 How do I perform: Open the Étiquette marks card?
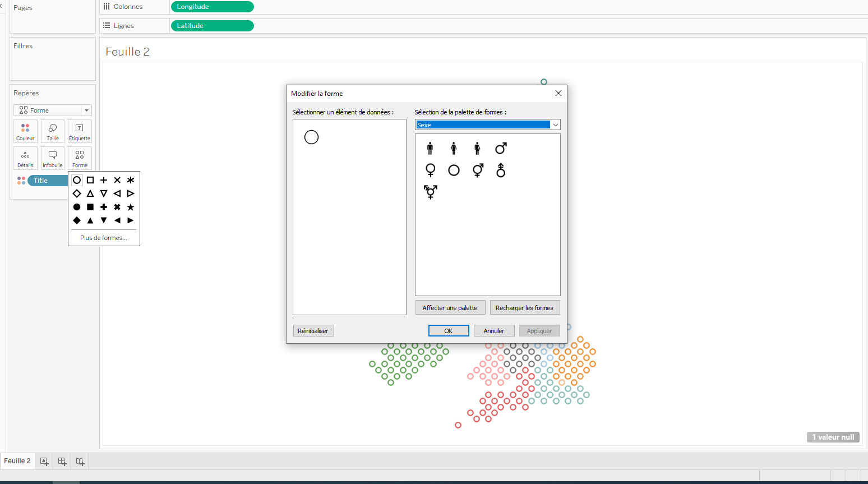[x=80, y=131]
